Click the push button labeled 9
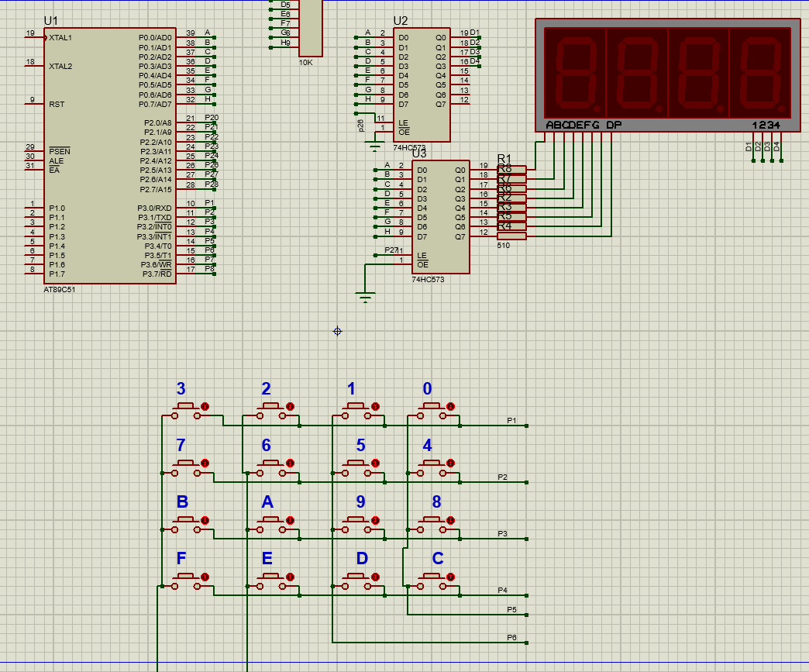809x672 pixels. point(356,526)
